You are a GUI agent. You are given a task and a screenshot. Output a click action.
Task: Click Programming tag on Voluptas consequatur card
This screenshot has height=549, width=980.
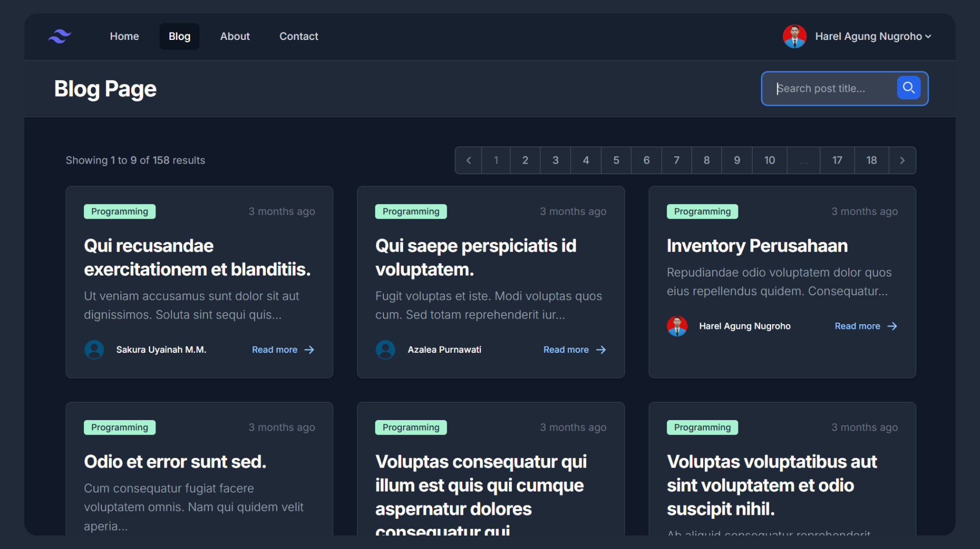(411, 427)
